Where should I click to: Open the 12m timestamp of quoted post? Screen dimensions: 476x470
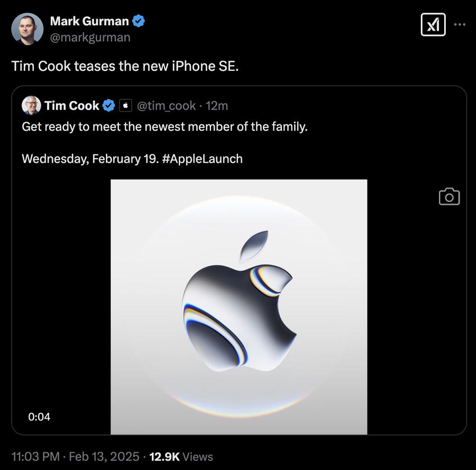coord(217,106)
